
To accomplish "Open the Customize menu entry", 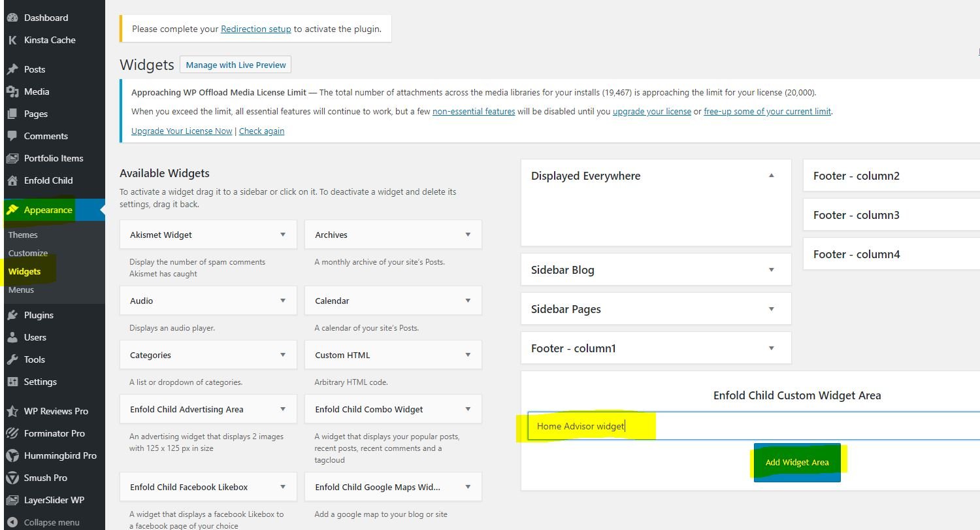I will [x=28, y=253].
